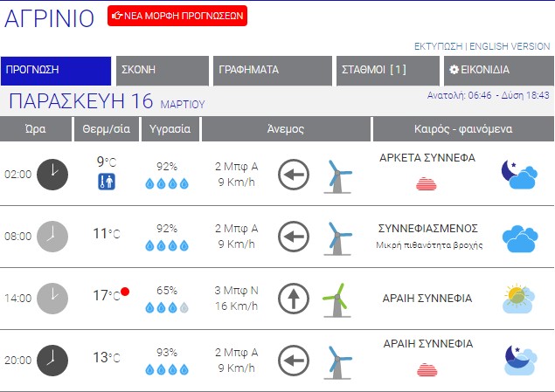Click the humidity droplets at 65%
The height and width of the screenshot is (392, 555).
[166, 307]
